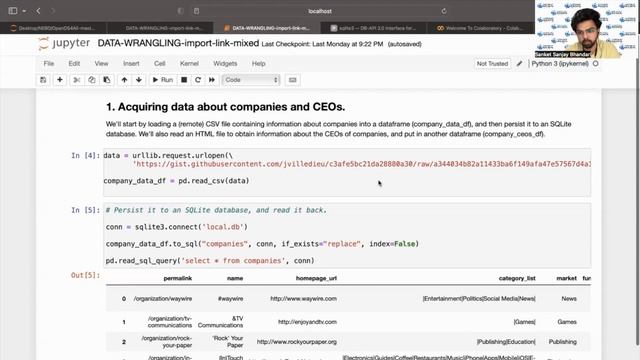Click http://www.waywire.com cell
640x360 pixels.
coord(303,299)
